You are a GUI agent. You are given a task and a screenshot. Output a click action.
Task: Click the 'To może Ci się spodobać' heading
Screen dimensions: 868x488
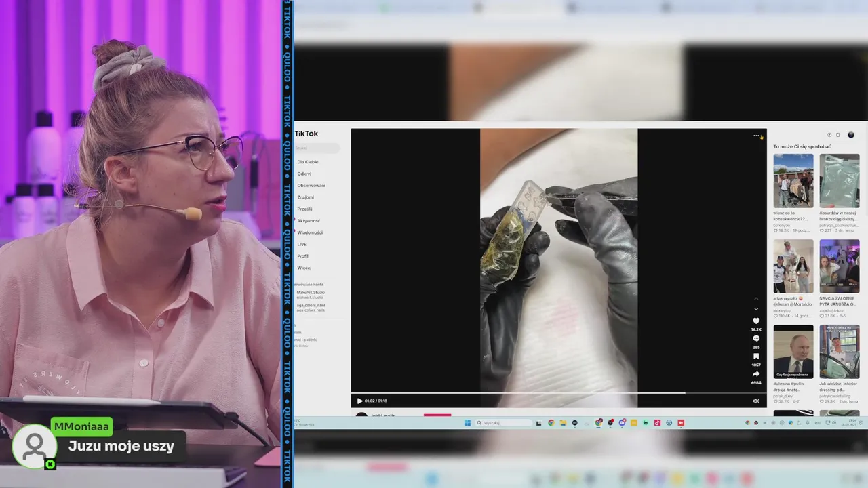(x=802, y=146)
